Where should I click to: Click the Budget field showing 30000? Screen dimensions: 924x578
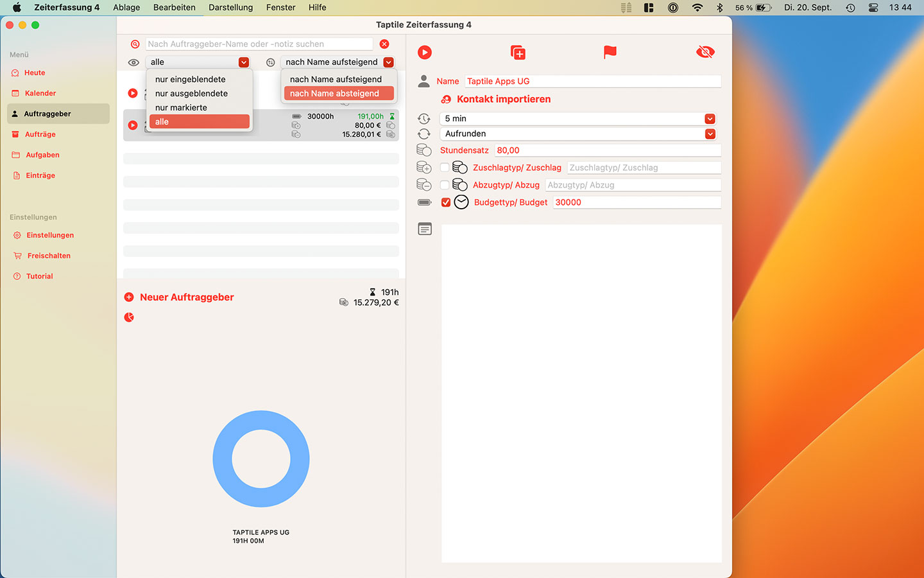637,202
